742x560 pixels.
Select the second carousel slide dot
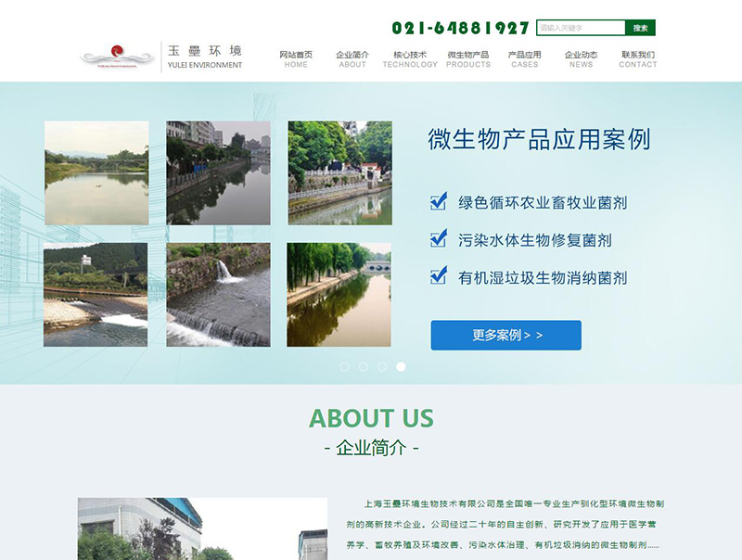(x=364, y=366)
